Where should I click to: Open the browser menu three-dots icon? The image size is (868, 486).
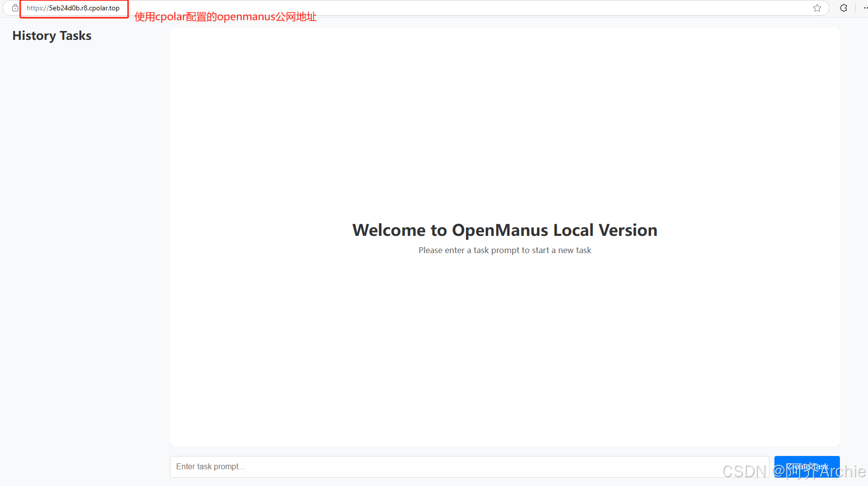865,8
